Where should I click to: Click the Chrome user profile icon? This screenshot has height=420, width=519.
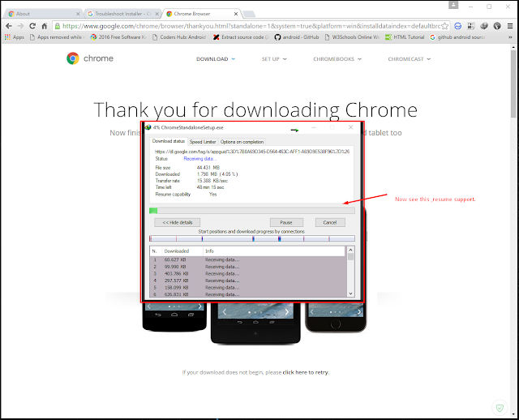pos(453,6)
